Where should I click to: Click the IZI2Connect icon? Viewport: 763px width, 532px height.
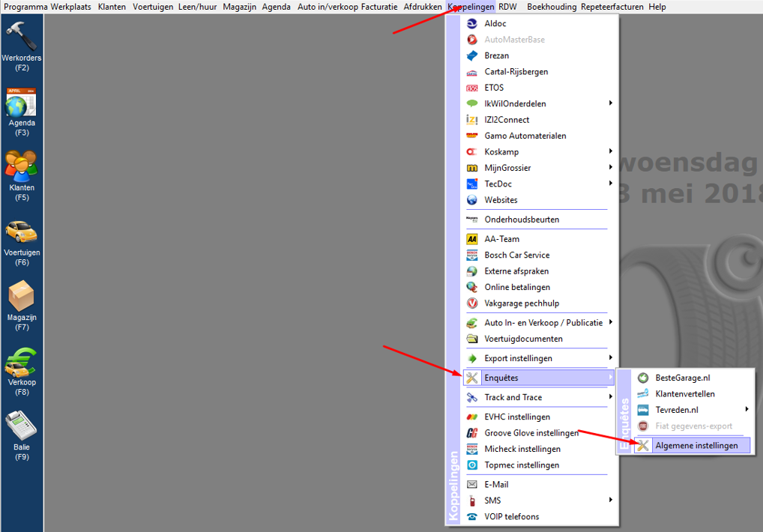click(472, 120)
